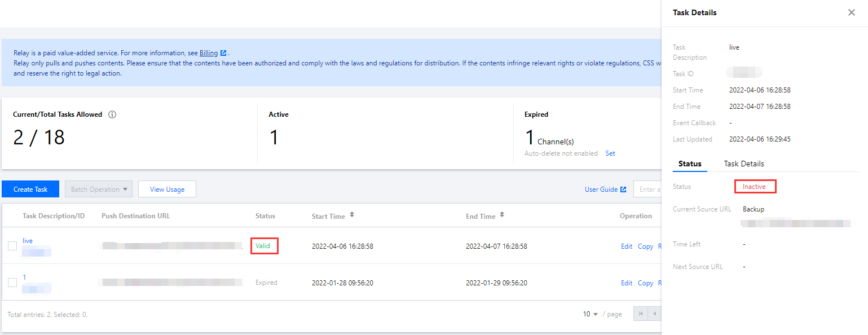Switch to the Status tab
868x335 pixels.
point(689,164)
